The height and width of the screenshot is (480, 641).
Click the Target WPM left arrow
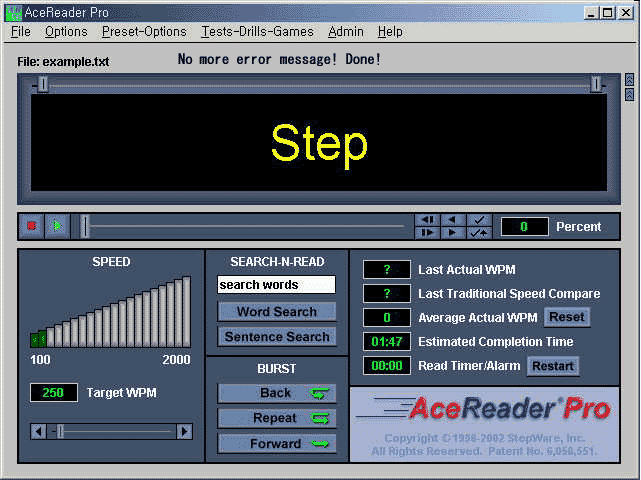pos(39,431)
